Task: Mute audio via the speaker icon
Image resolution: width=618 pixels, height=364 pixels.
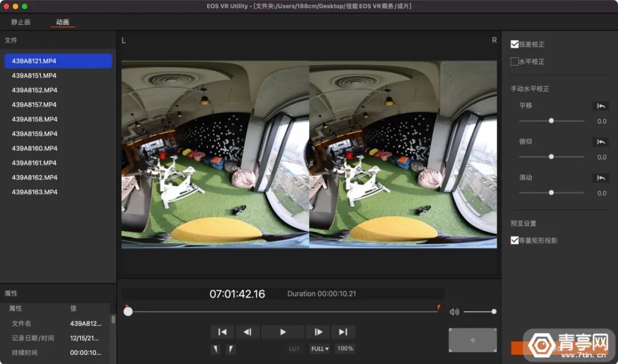Action: click(x=454, y=312)
